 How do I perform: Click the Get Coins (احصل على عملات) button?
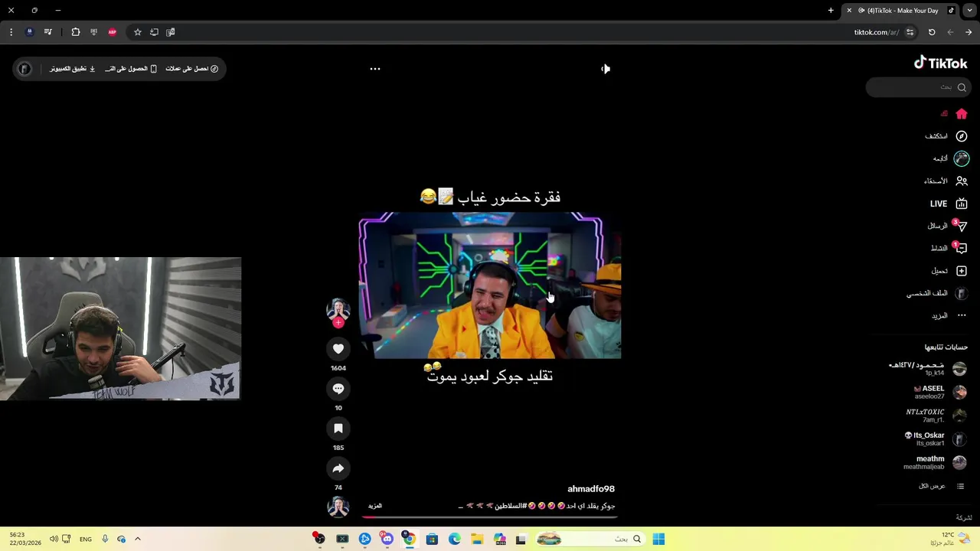click(192, 69)
